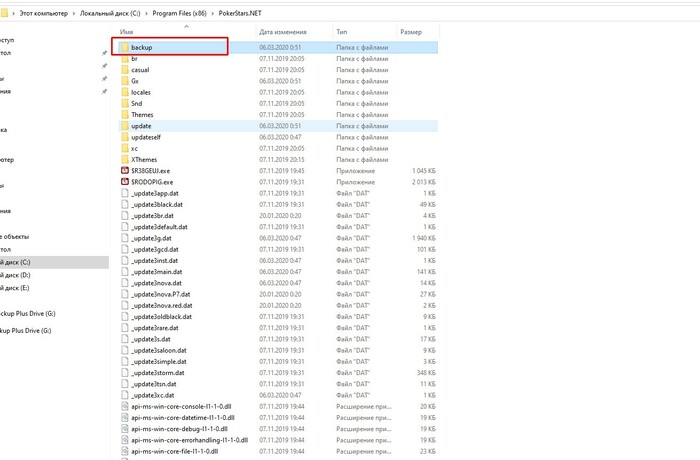Image resolution: width=700 pixels, height=460 pixels.
Task: Sort by the Размер column header
Action: (411, 32)
